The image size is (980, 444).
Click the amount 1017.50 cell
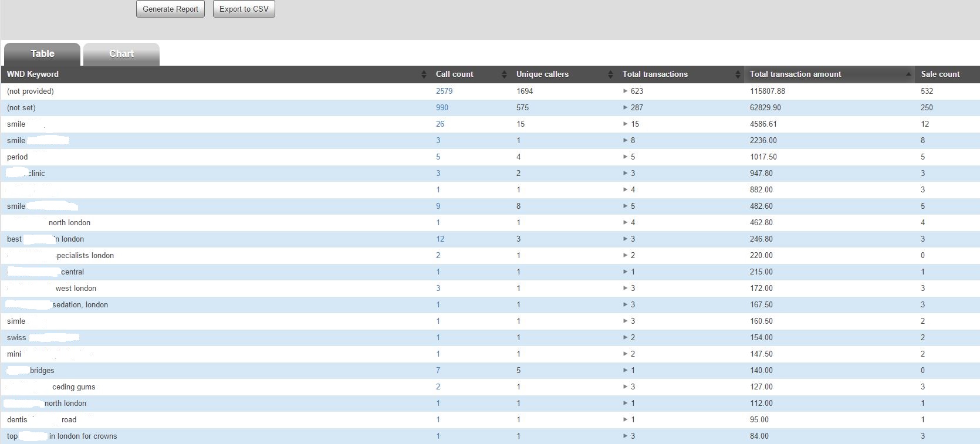[763, 157]
